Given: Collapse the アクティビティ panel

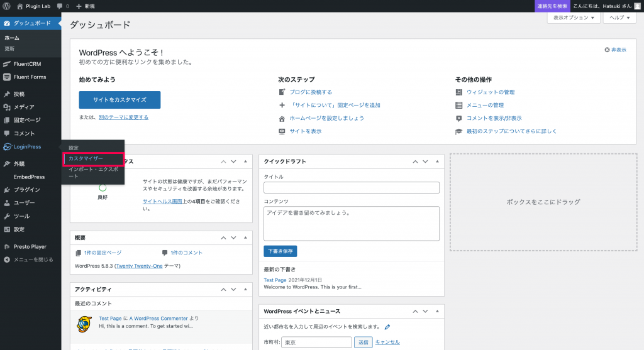Looking at the screenshot, I should point(246,289).
